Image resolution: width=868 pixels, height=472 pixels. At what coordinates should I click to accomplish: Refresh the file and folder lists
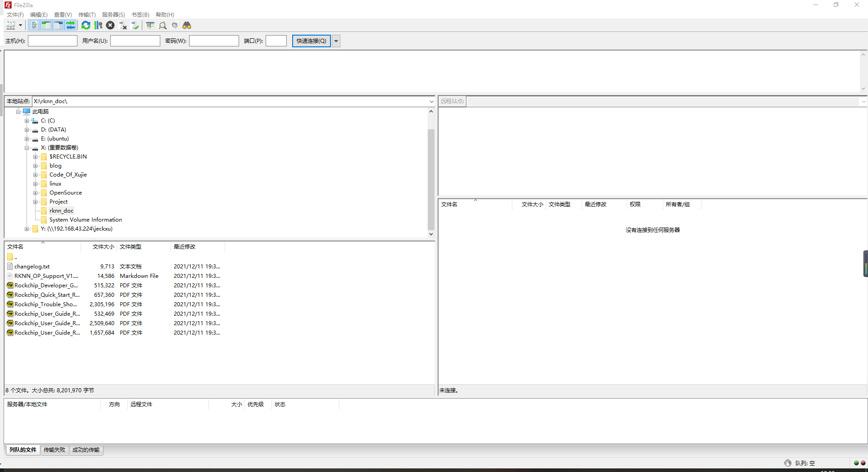tap(86, 25)
